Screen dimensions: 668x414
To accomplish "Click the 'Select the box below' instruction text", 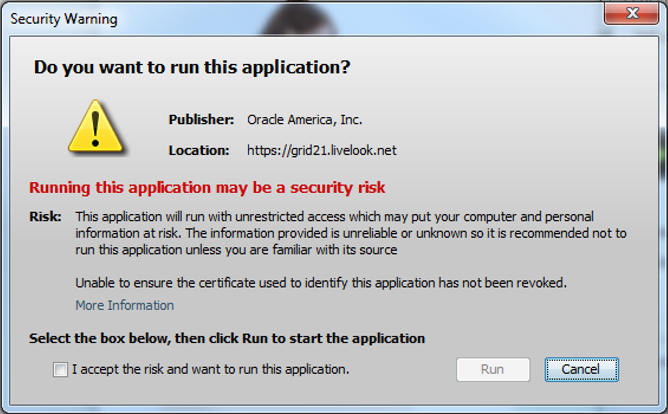I will (227, 338).
